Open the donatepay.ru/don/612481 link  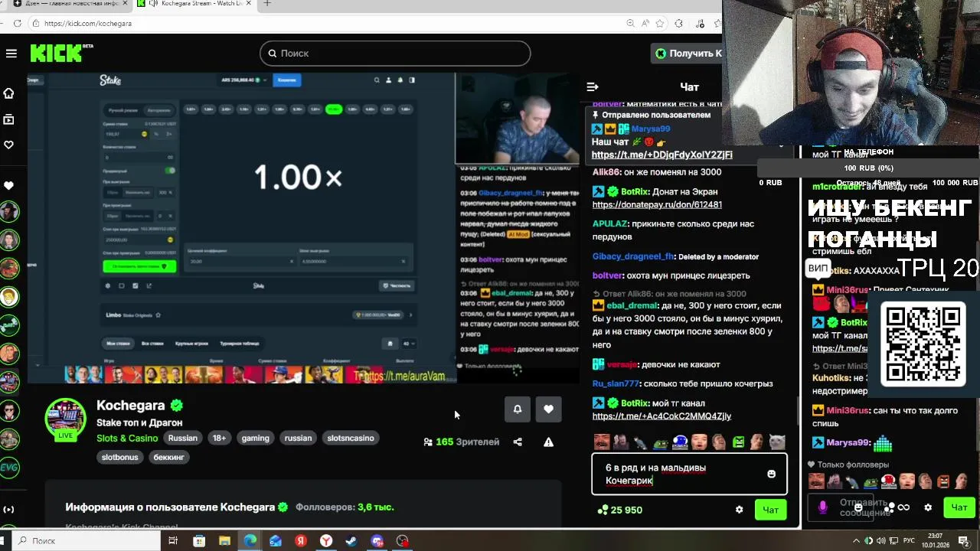tap(657, 204)
